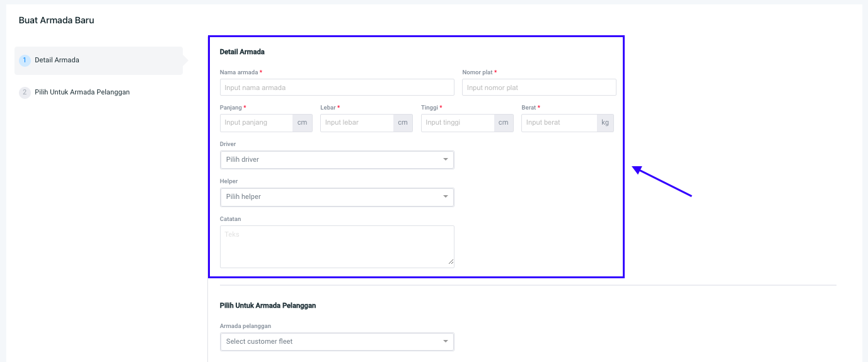Screen dimensions: 868x362
Task: Click the step 2 number badge
Action: [x=25, y=93]
